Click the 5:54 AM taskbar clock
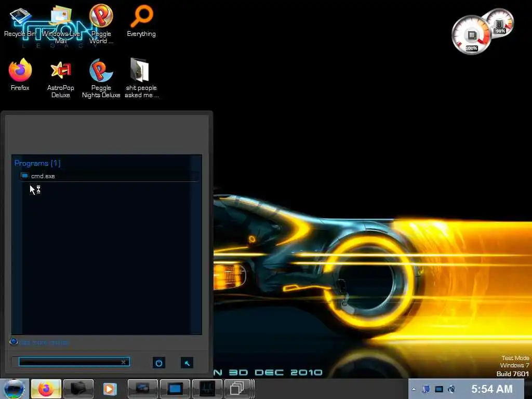The image size is (532, 399). [x=491, y=389]
